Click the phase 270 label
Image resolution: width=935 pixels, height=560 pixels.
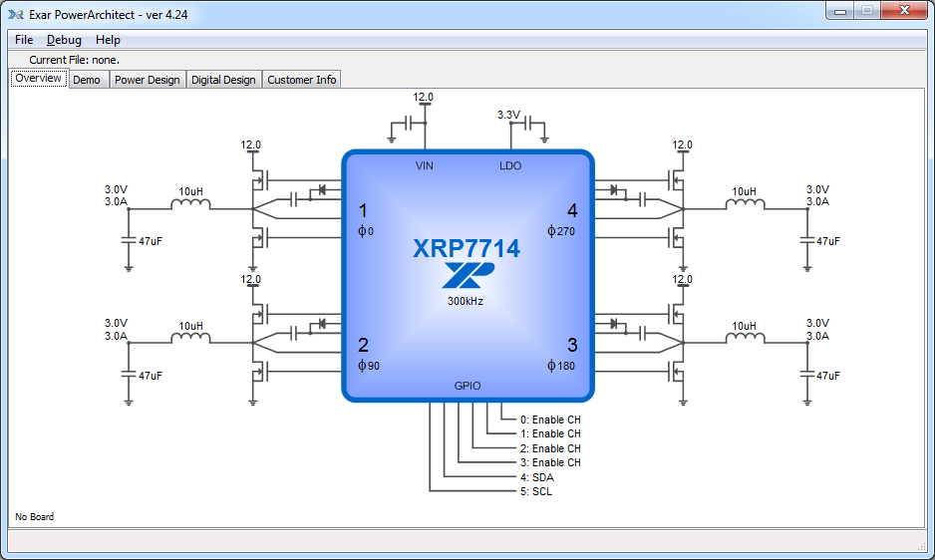point(561,231)
